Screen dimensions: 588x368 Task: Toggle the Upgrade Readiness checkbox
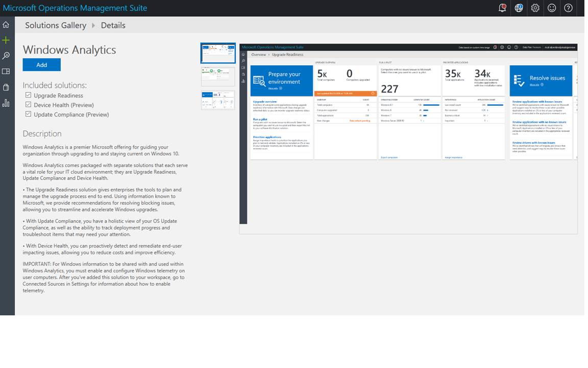tap(28, 96)
